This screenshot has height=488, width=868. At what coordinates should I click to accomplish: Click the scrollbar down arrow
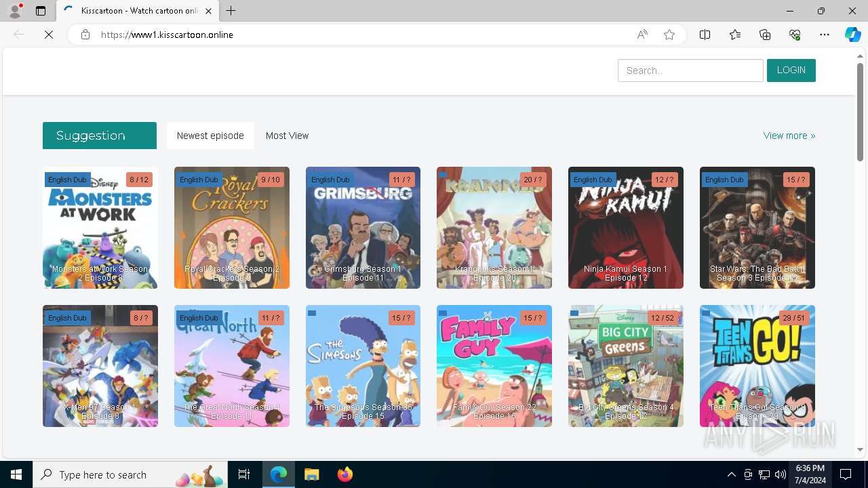pos(861,449)
